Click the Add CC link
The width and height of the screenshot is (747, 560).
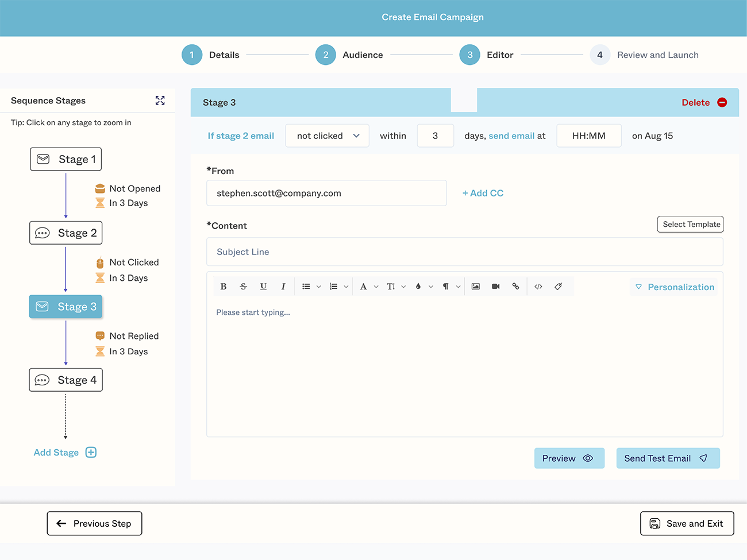[x=483, y=194]
